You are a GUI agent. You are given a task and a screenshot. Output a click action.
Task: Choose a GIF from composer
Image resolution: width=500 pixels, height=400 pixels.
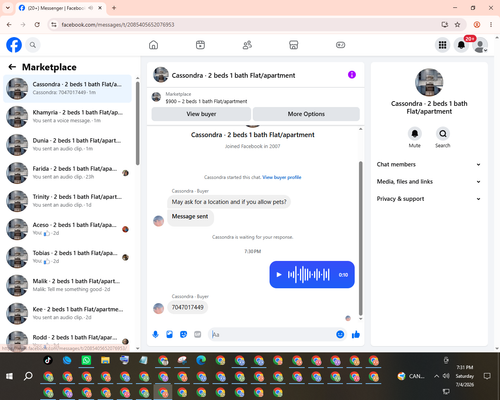pos(198,334)
